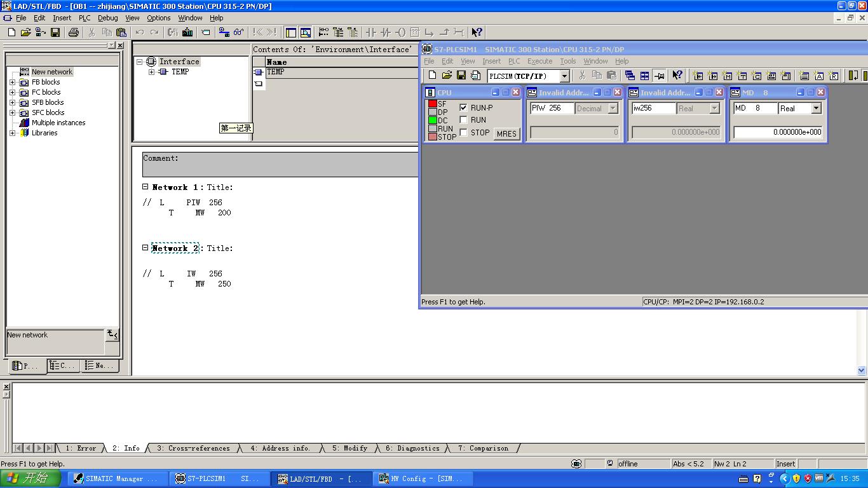The image size is (868, 488).
Task: Click the PLCSIM tile windows icon
Action: click(644, 76)
